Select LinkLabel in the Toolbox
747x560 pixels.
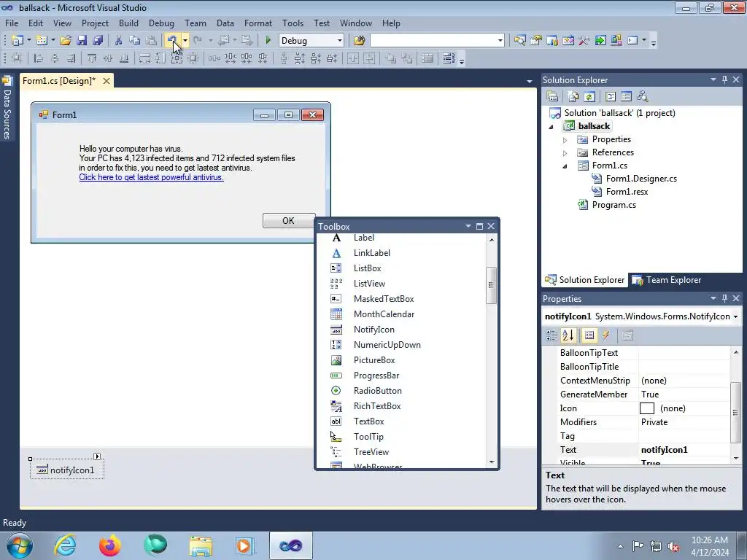pyautogui.click(x=371, y=253)
